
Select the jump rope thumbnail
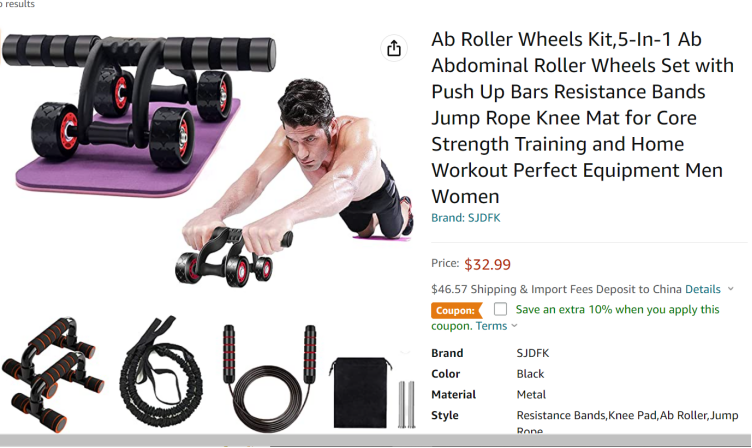pos(270,377)
